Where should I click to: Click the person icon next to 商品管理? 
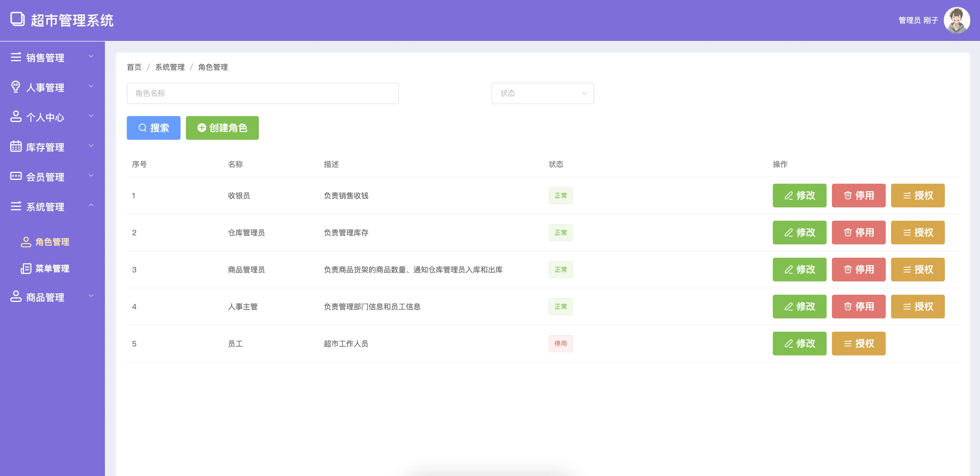16,297
